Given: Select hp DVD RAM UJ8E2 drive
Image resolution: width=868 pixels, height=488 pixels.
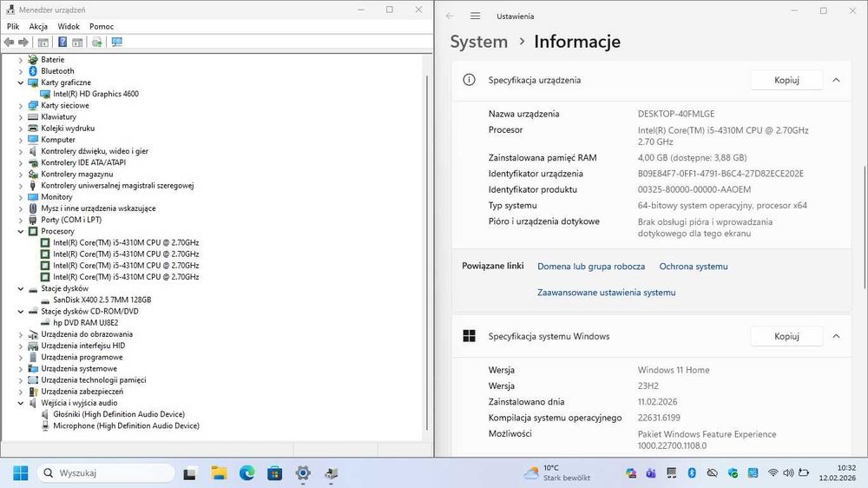Looking at the screenshot, I should [x=85, y=322].
